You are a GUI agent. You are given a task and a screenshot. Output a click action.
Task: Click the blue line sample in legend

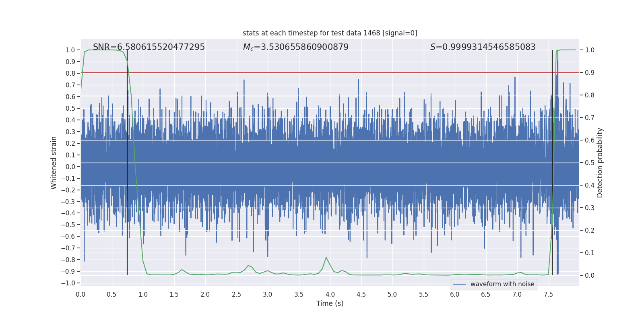click(459, 284)
